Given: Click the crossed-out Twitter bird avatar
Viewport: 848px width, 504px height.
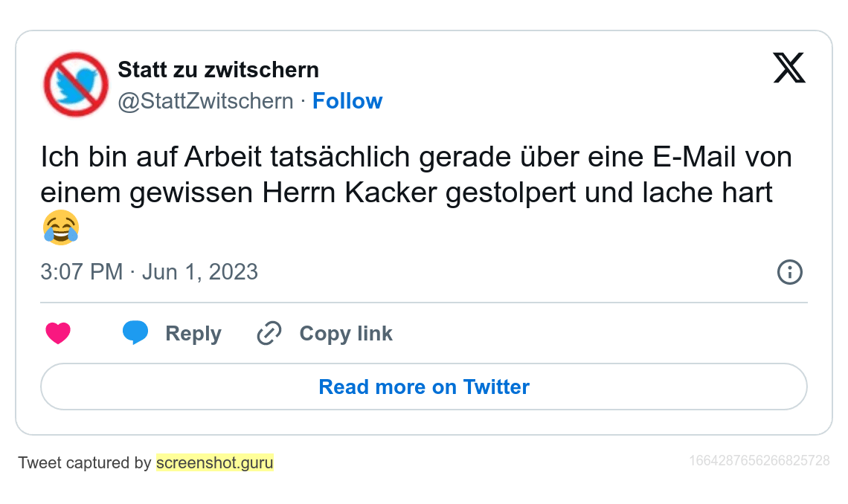Looking at the screenshot, I should click(x=76, y=85).
